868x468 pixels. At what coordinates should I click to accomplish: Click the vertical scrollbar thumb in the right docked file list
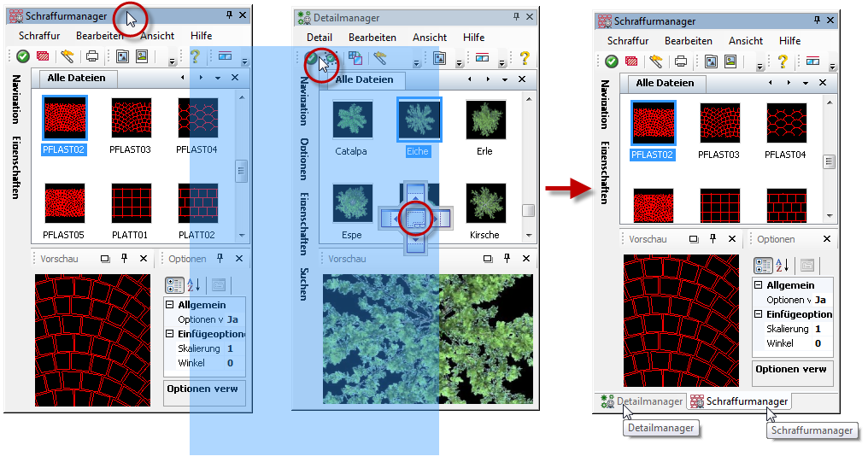(828, 161)
